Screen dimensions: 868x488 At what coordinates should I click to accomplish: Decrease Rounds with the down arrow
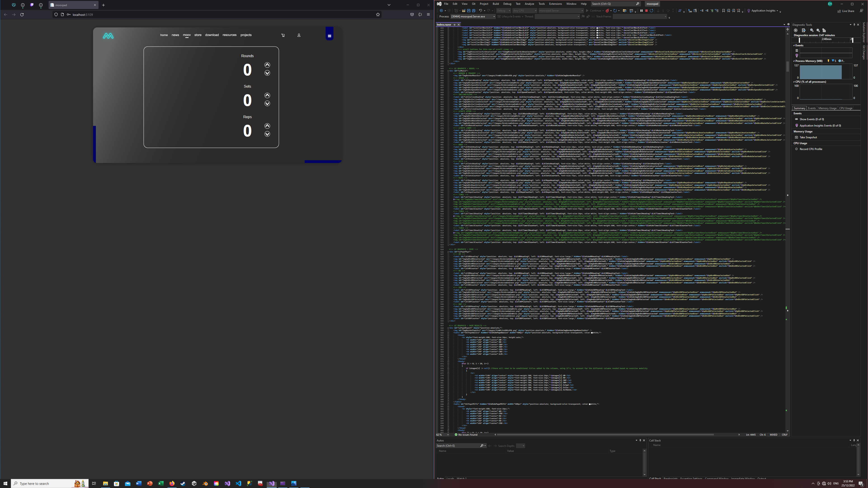click(x=267, y=73)
